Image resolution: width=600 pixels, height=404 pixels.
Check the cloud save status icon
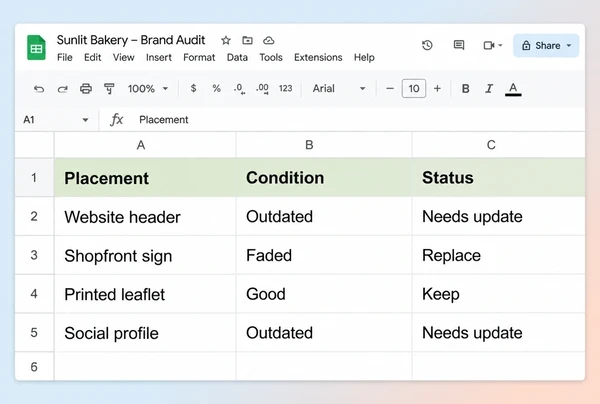(269, 40)
